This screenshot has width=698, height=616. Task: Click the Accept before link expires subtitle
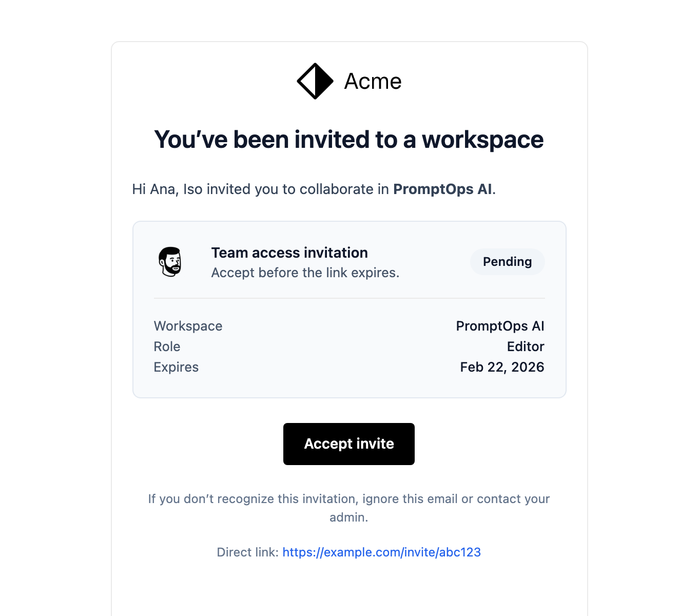[305, 273]
